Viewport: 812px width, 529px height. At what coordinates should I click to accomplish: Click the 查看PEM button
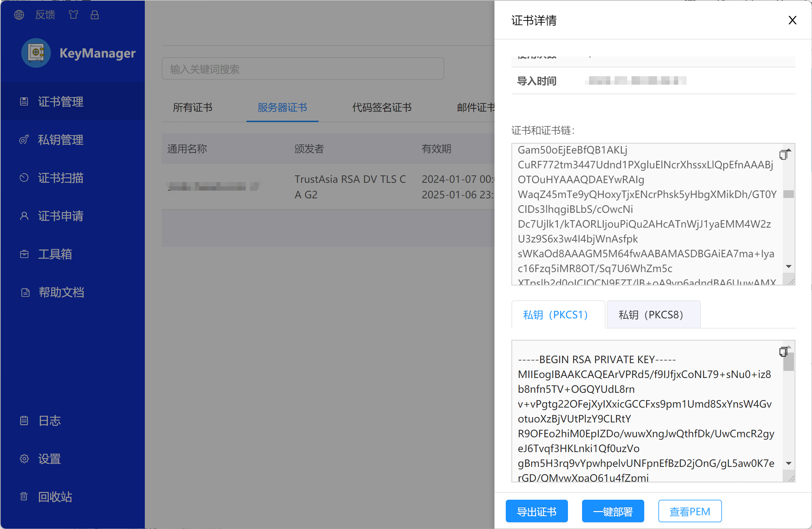(x=689, y=511)
